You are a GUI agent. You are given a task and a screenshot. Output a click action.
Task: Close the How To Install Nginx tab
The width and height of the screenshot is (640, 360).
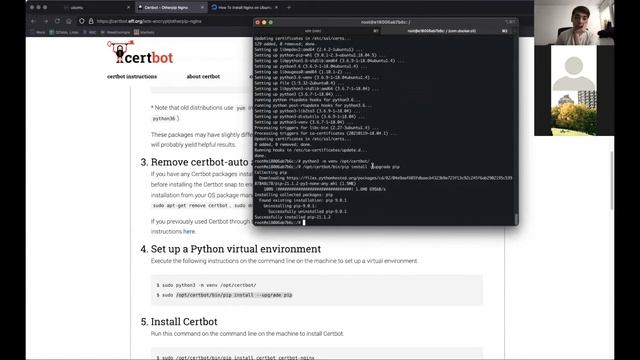[x=276, y=7]
